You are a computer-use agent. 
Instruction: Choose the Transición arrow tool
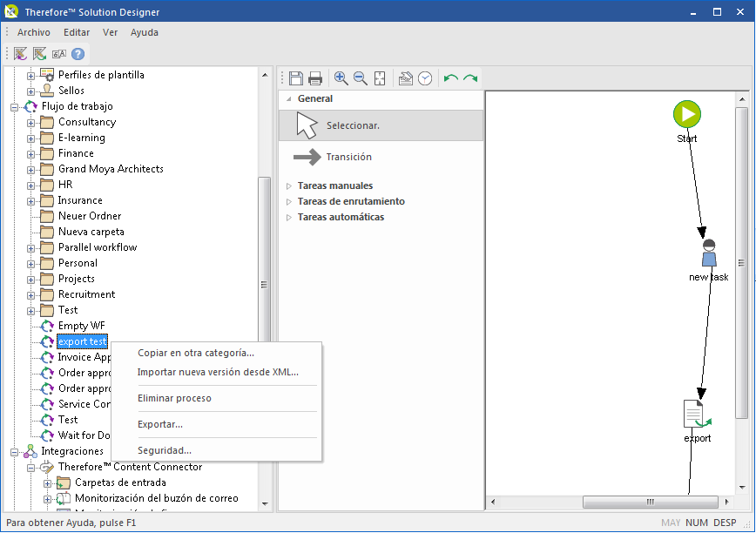coord(381,157)
